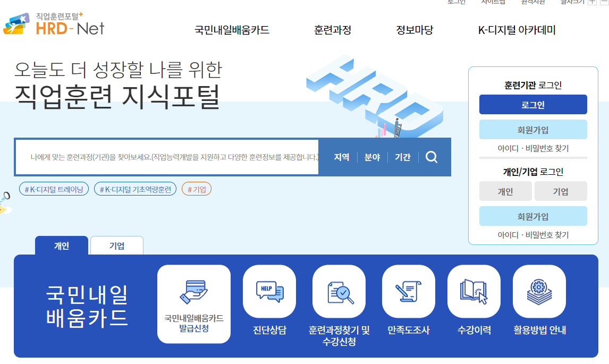This screenshot has height=364, width=609.
Task: Select the orange #기업 tag
Action: click(x=197, y=189)
